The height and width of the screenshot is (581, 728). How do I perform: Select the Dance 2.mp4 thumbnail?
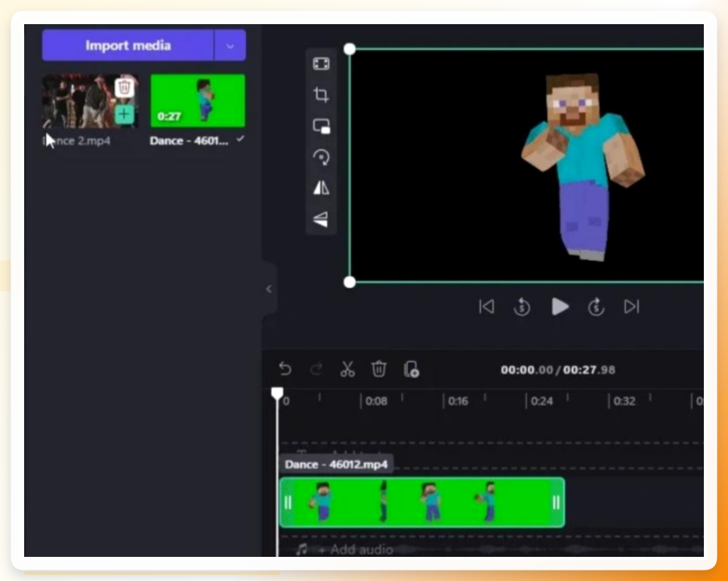pos(90,100)
